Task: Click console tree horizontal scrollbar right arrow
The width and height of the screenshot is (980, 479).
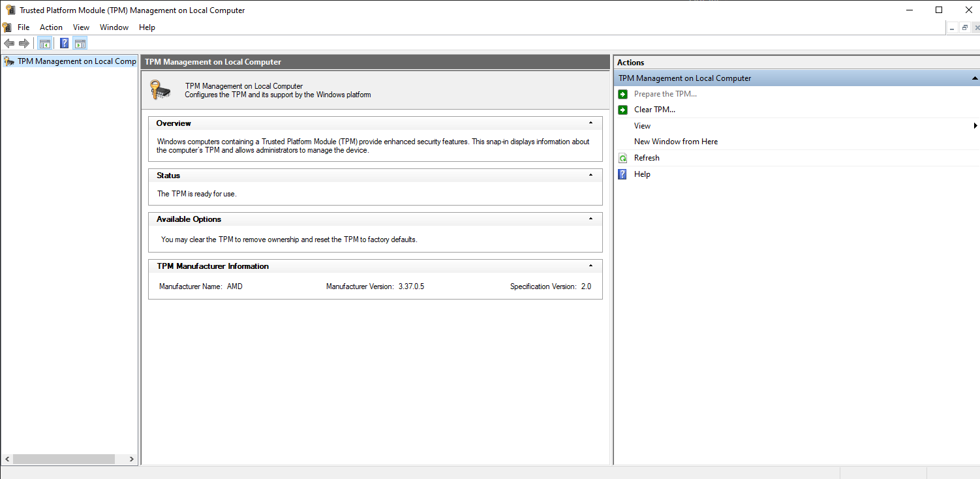Action: (x=132, y=459)
